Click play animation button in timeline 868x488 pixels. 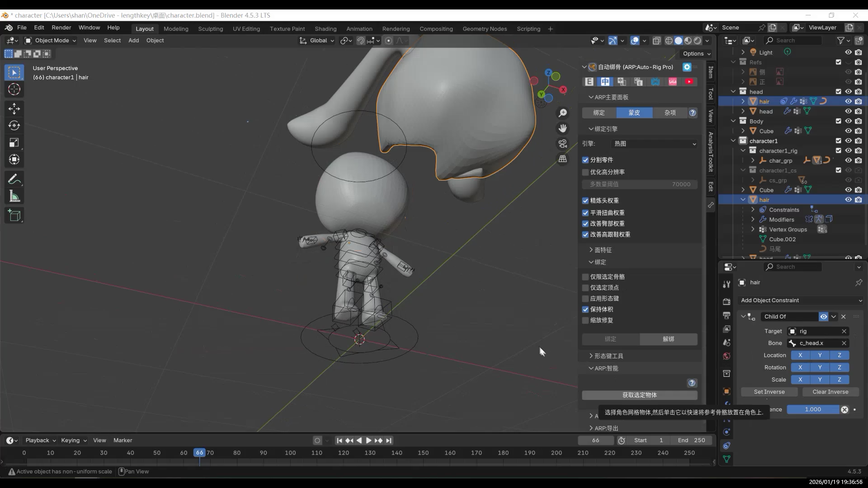pos(368,441)
